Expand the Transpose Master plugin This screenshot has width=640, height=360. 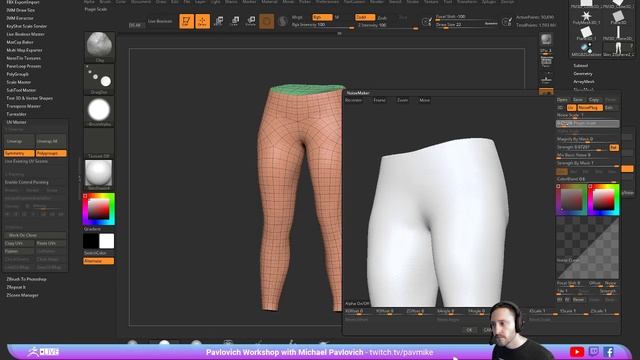click(23, 106)
